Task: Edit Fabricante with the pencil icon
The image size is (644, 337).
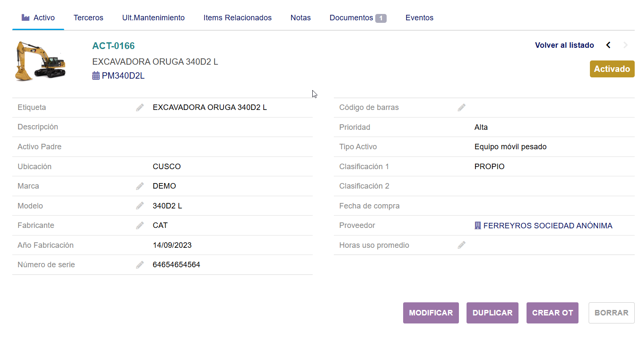Action: [140, 225]
